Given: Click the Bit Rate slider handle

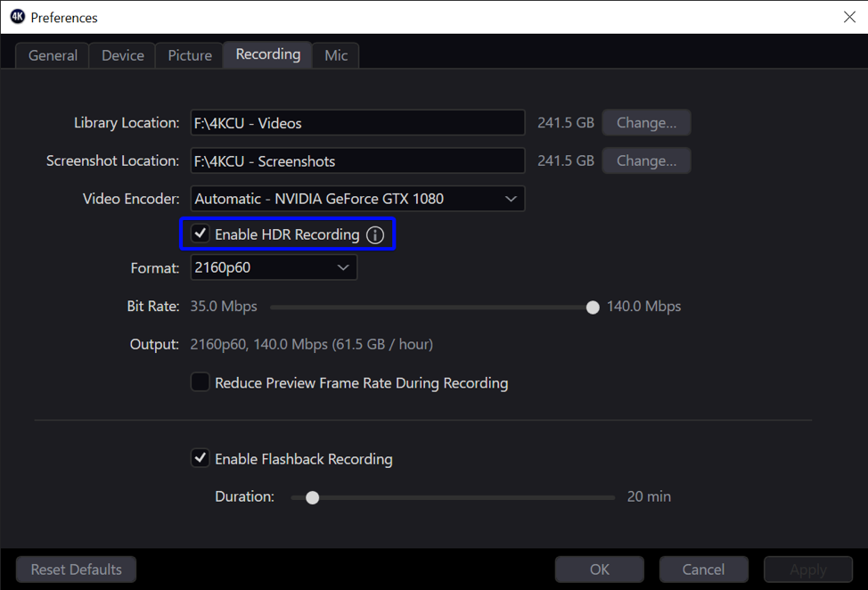Looking at the screenshot, I should (x=593, y=307).
